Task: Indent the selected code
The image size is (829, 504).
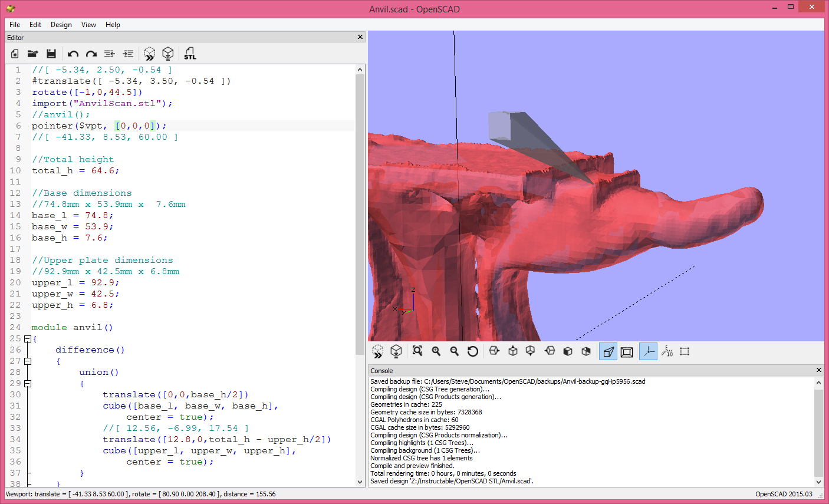Action: [128, 54]
